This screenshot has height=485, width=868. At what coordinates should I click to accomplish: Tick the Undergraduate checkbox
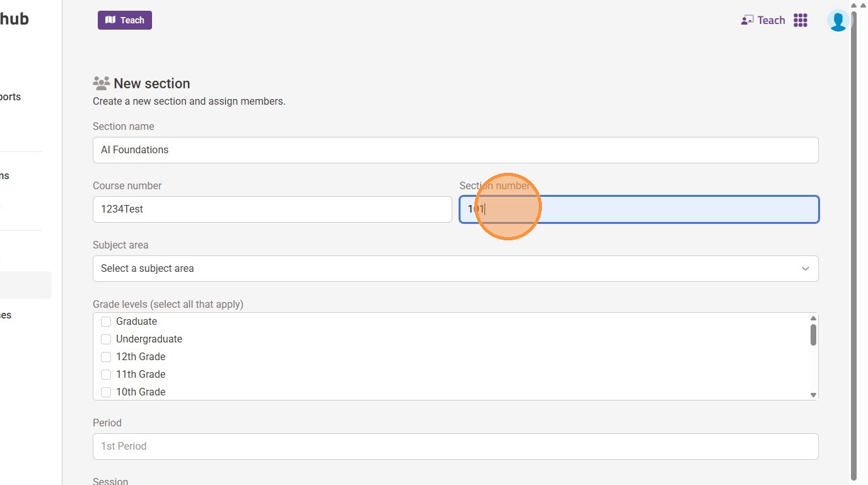[x=106, y=339]
